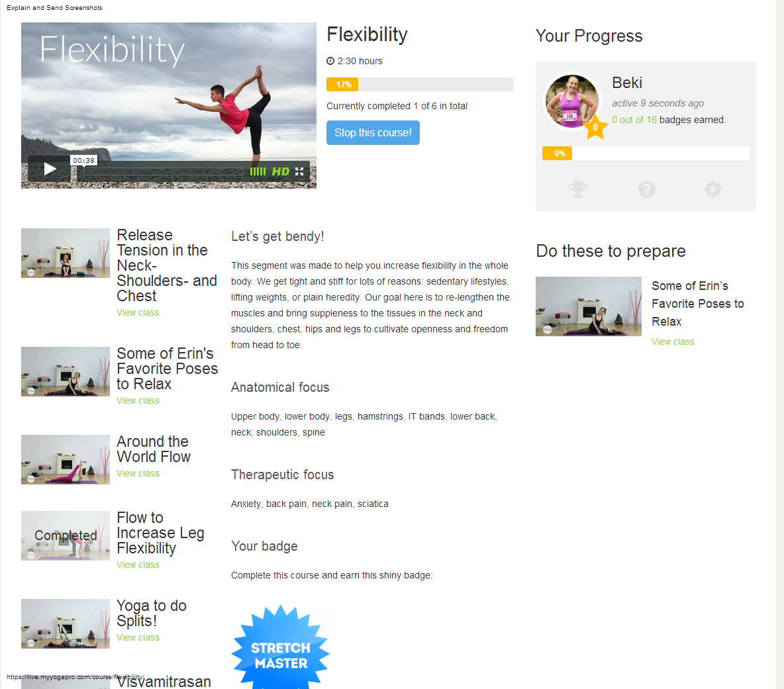View class for Around the World Flow
The image size is (784, 689).
pyautogui.click(x=138, y=474)
